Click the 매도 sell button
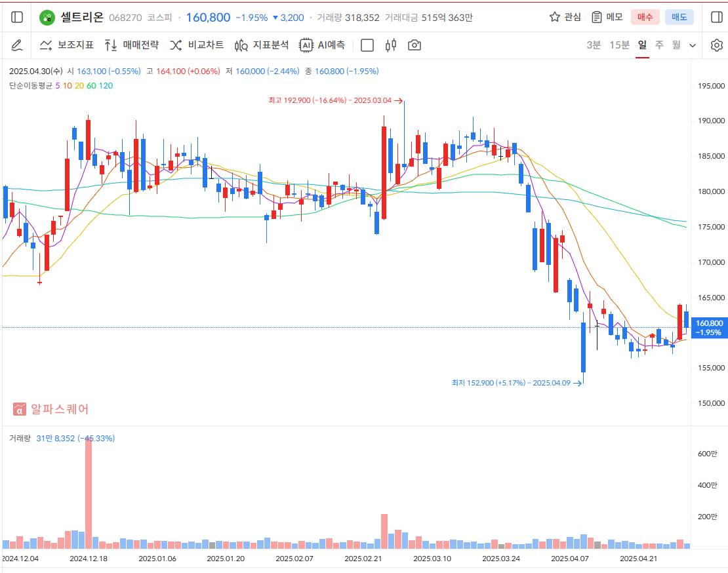 [679, 17]
